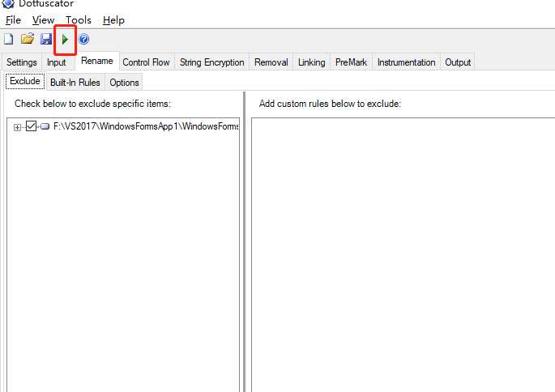Open the Options sub-tab
555x392 pixels.
tap(124, 83)
